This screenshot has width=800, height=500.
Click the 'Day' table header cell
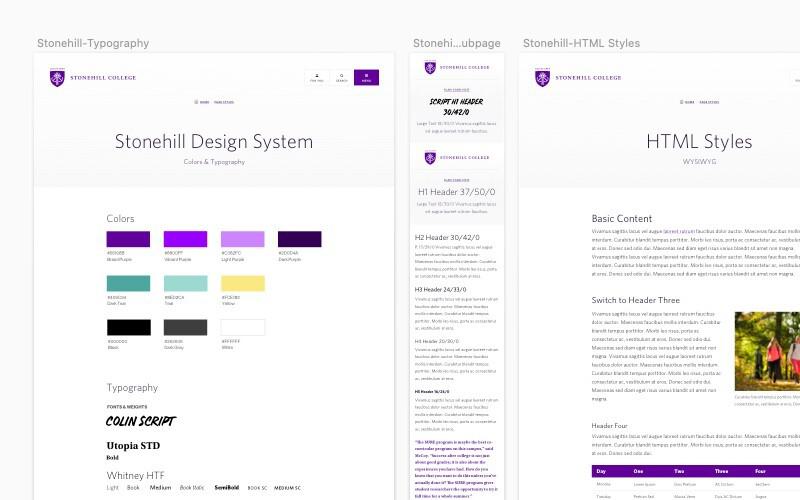pyautogui.click(x=601, y=471)
